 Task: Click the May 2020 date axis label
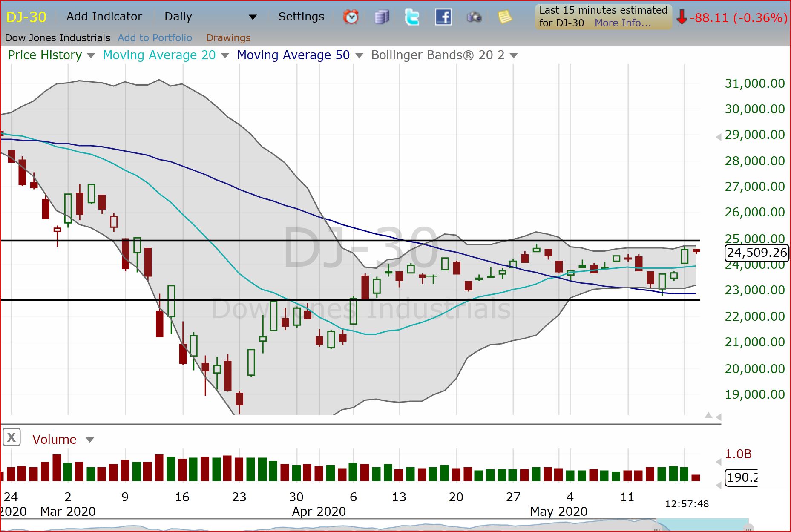coord(558,512)
